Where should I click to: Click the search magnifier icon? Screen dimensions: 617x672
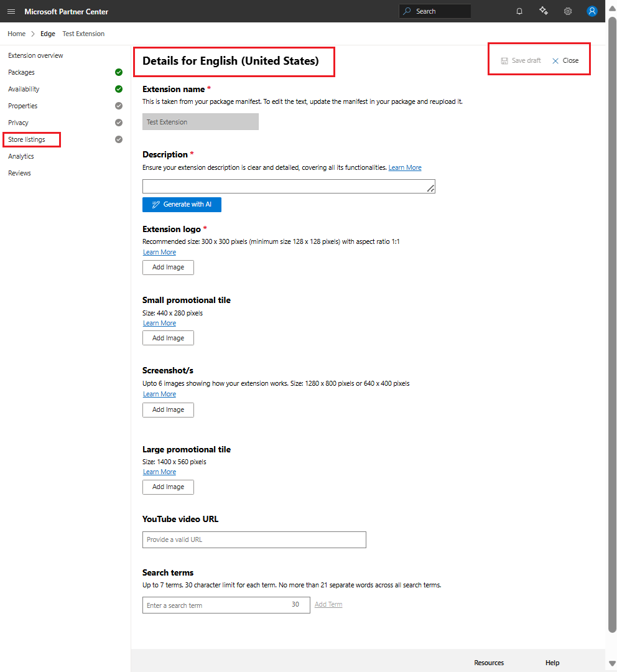[x=407, y=11]
